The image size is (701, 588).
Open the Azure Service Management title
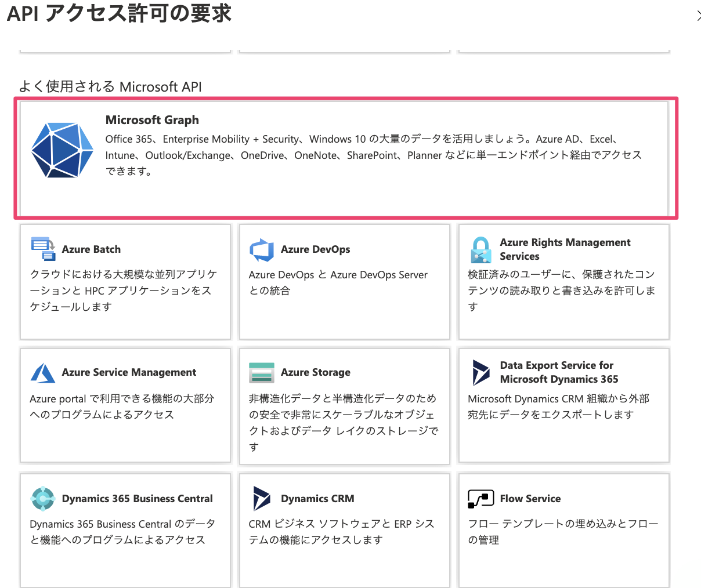coord(129,372)
